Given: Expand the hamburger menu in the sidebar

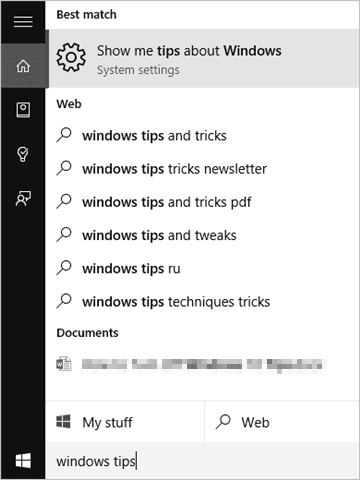Looking at the screenshot, I should coord(23,22).
